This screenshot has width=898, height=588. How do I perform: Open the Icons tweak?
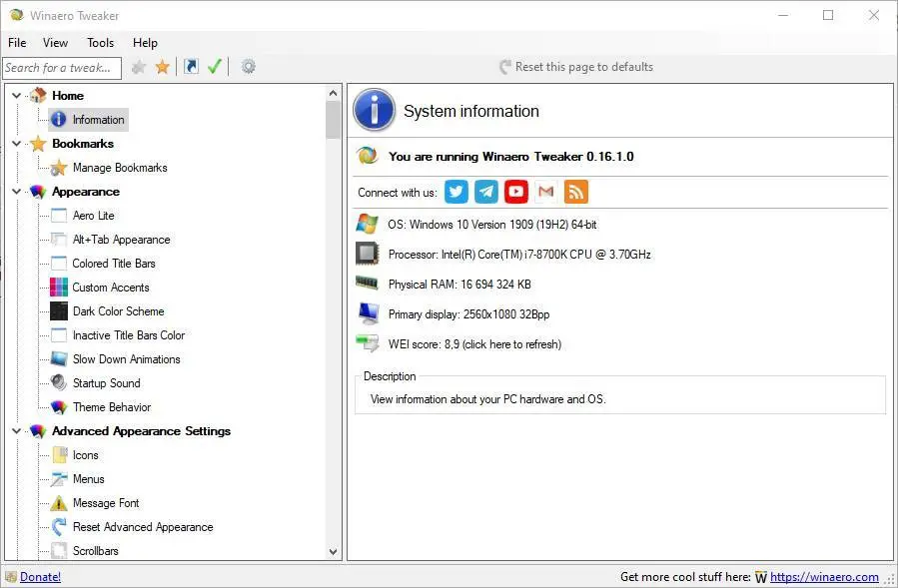85,456
